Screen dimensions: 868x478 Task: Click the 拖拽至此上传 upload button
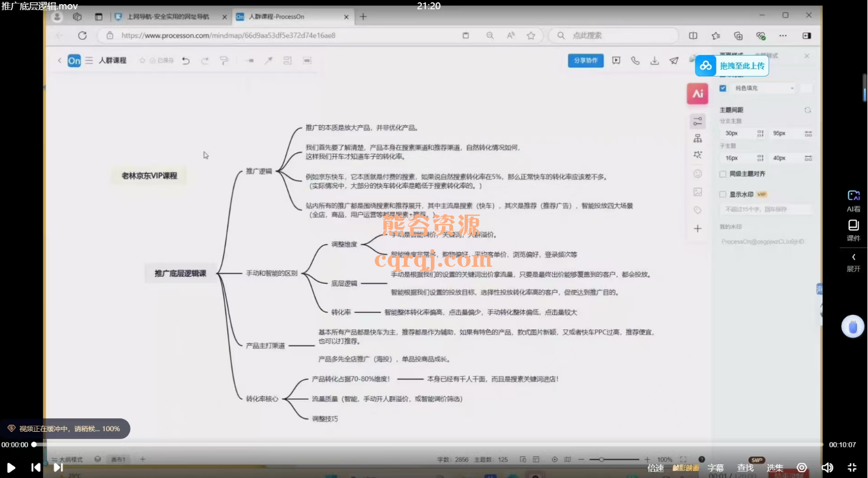[x=732, y=66]
